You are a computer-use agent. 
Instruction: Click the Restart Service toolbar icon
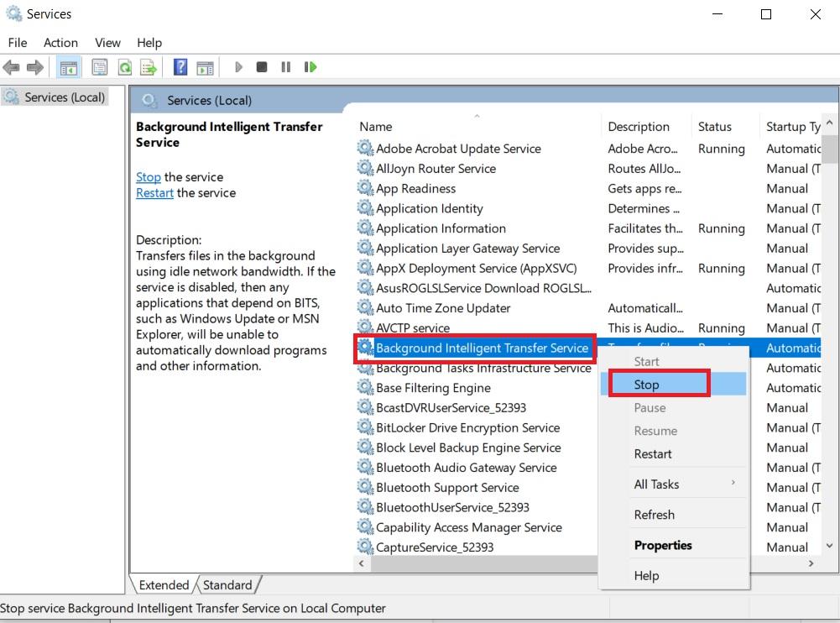pyautogui.click(x=310, y=67)
